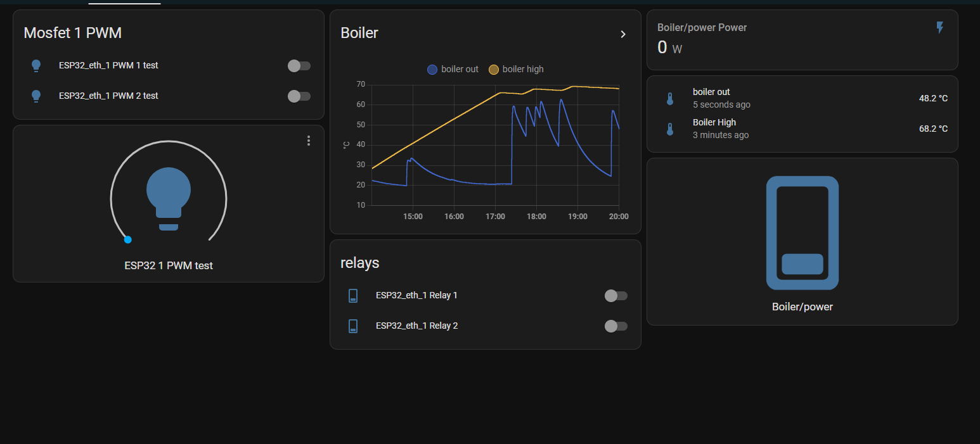
Task: Open details for the 48.2 °C boiler out reading
Action: [933, 98]
